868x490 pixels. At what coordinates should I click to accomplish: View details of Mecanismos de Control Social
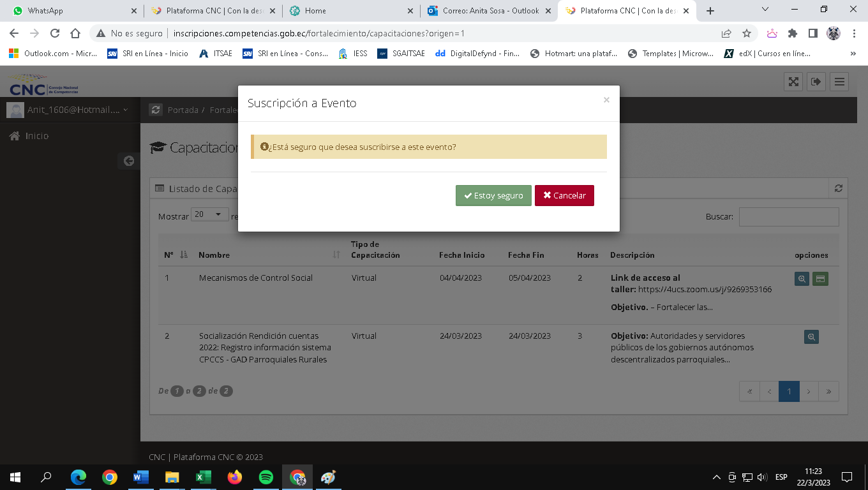[x=802, y=279]
